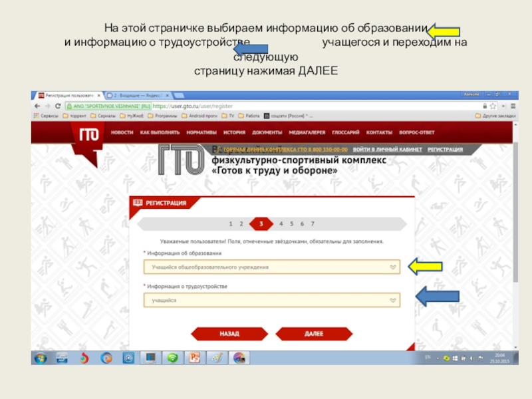Click the ГТО logo in the red header
The image size is (532, 399).
(88, 135)
